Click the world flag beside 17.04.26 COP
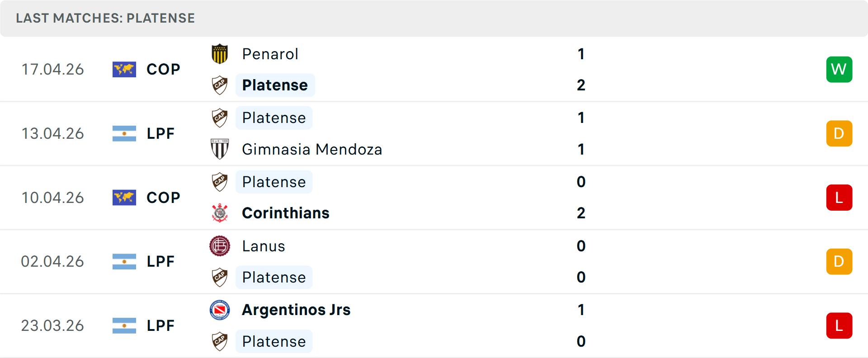The width and height of the screenshot is (868, 358). [x=124, y=70]
